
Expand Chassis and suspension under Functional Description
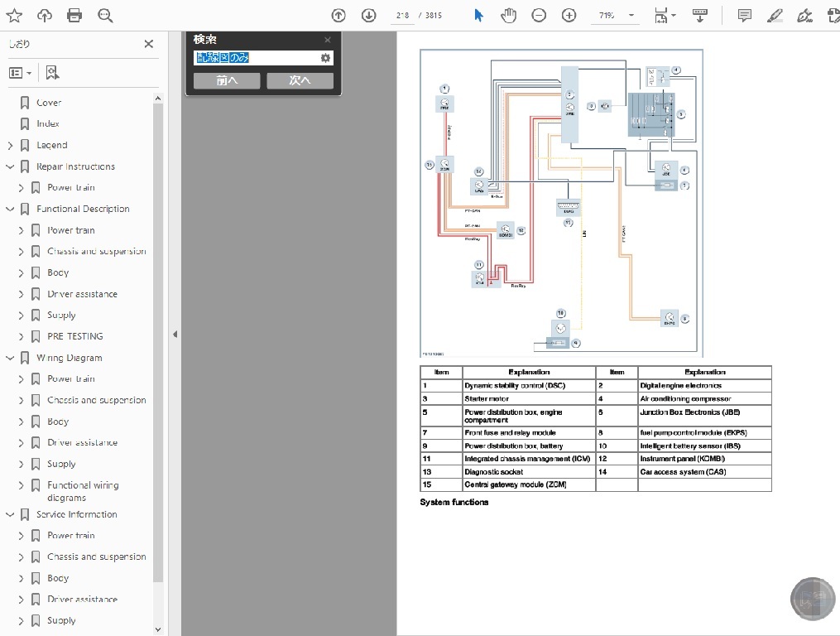click(21, 252)
